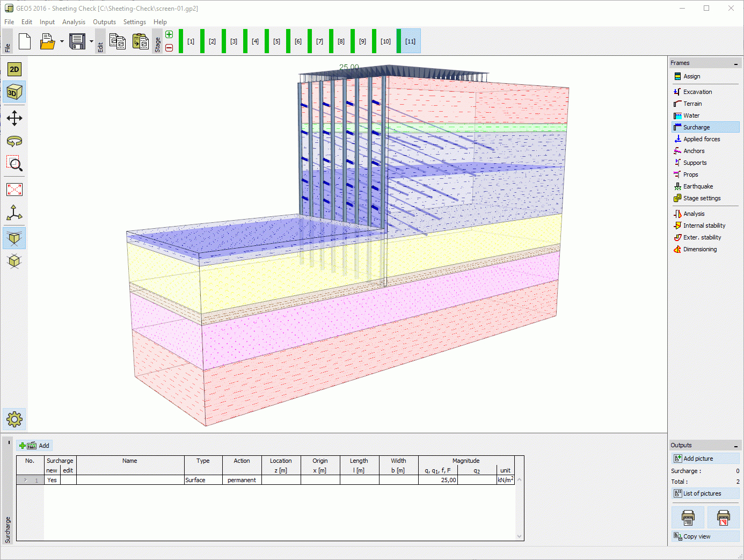744x560 pixels.
Task: Toggle the transparent cube display mode
Action: click(x=14, y=238)
